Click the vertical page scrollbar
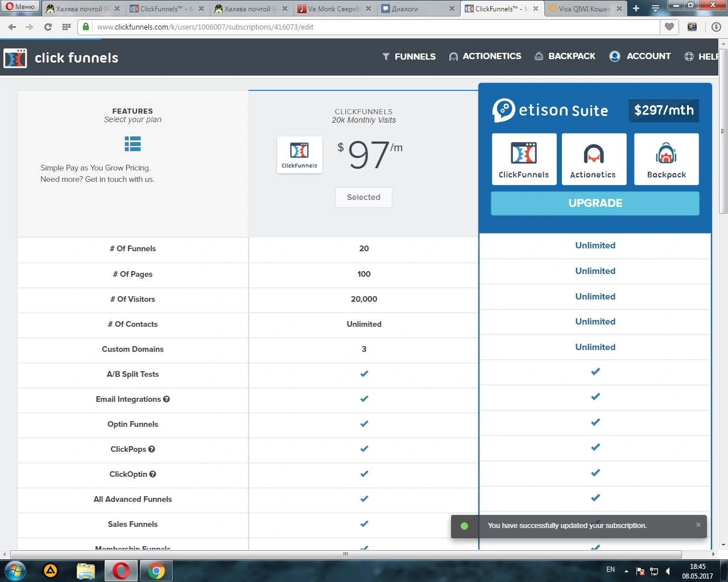Viewport: 728px width, 582px height. 723,131
